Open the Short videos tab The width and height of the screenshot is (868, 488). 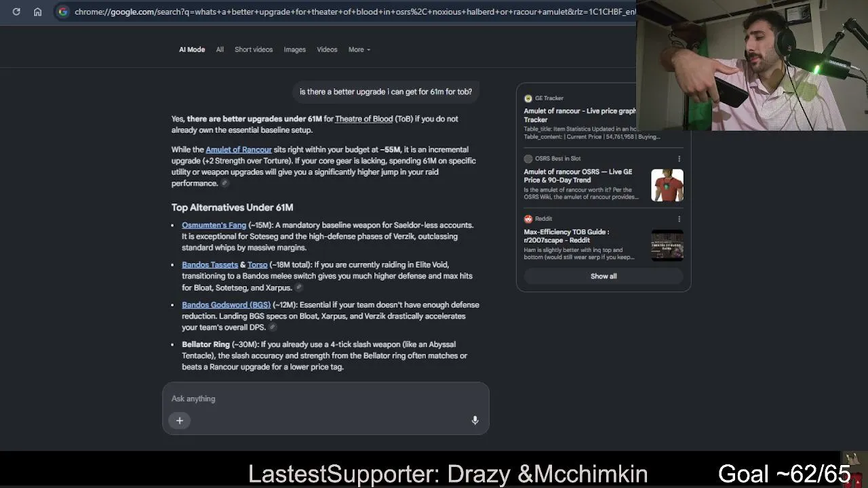[x=254, y=49]
